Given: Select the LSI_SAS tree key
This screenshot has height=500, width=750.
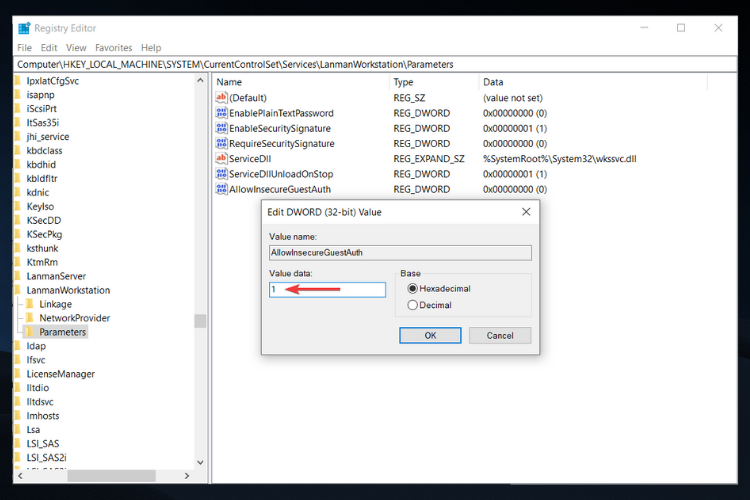Looking at the screenshot, I should point(43,444).
